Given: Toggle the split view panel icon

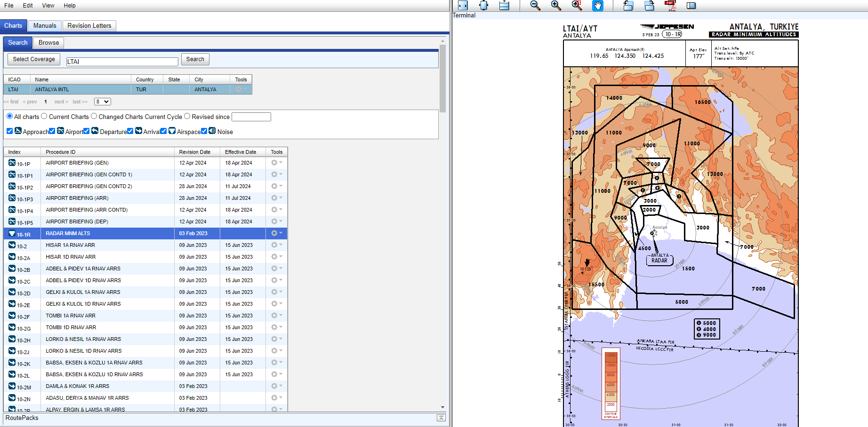Looking at the screenshot, I should (691, 6).
